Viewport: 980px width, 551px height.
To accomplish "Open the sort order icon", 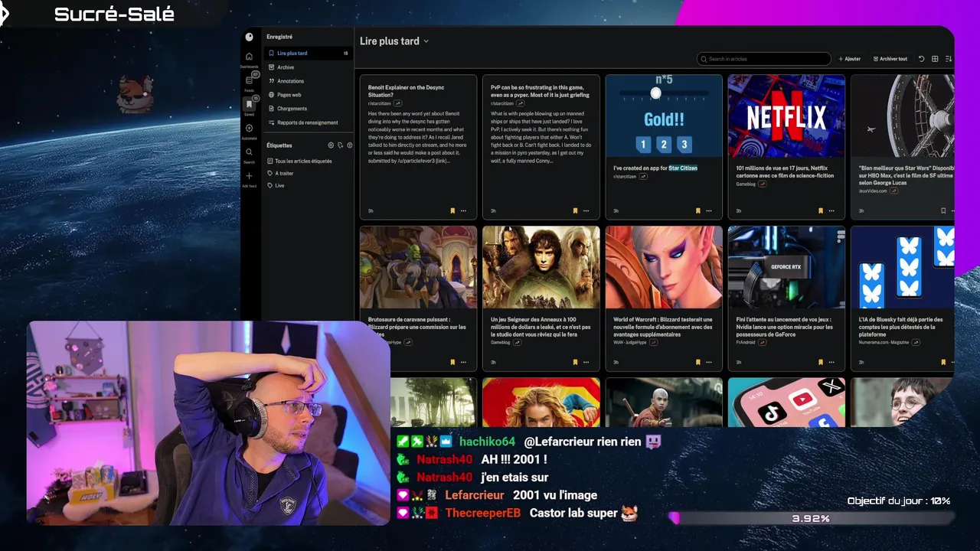I will [x=949, y=59].
